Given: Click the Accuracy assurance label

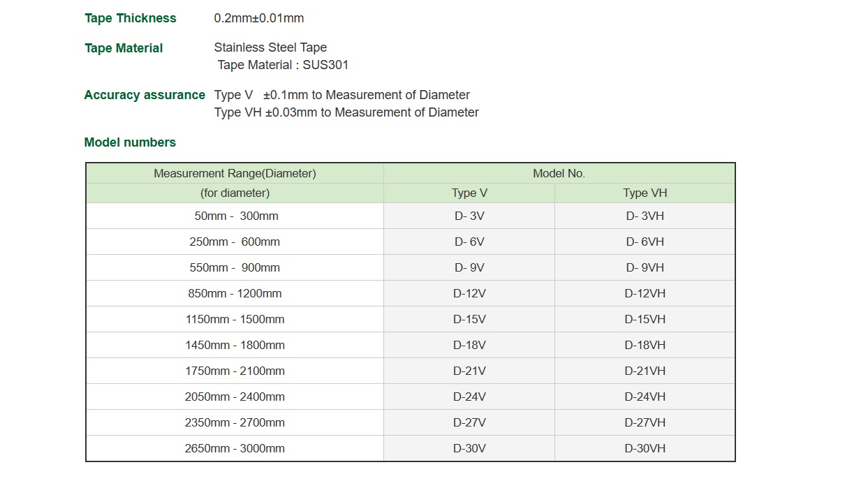Looking at the screenshot, I should (x=145, y=95).
